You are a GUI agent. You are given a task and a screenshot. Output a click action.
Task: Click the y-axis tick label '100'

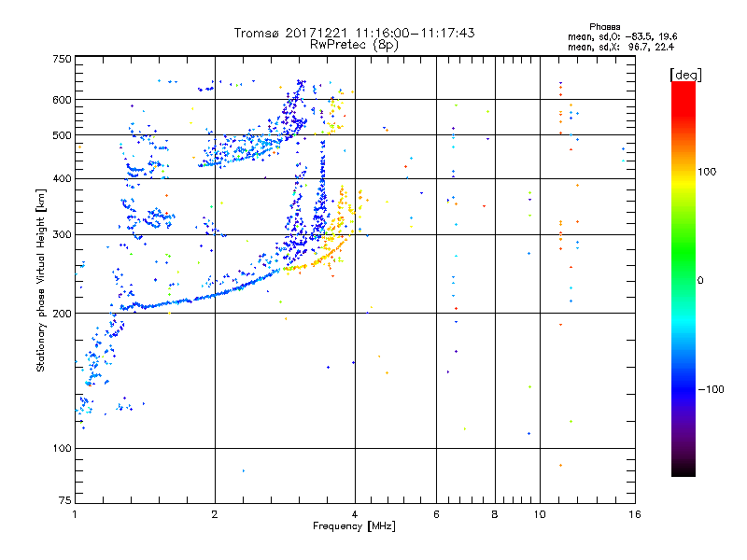point(62,449)
